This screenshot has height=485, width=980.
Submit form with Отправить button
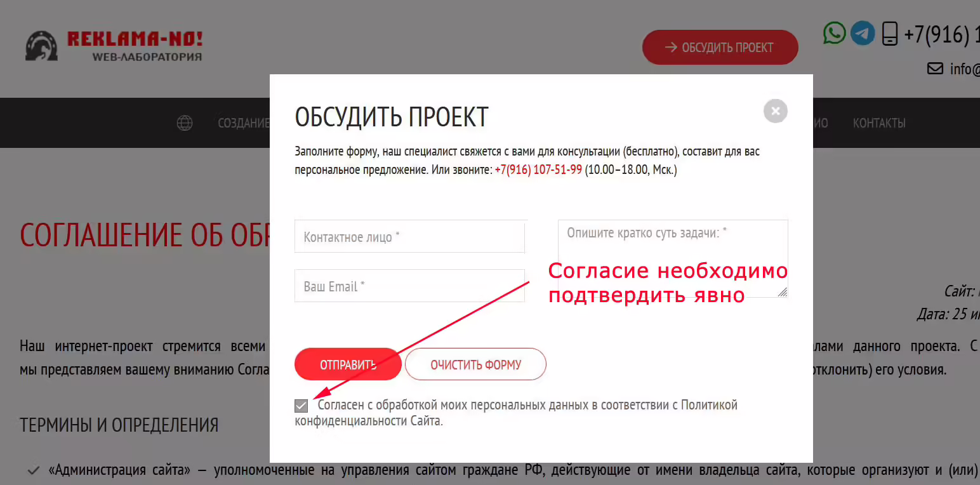click(348, 364)
